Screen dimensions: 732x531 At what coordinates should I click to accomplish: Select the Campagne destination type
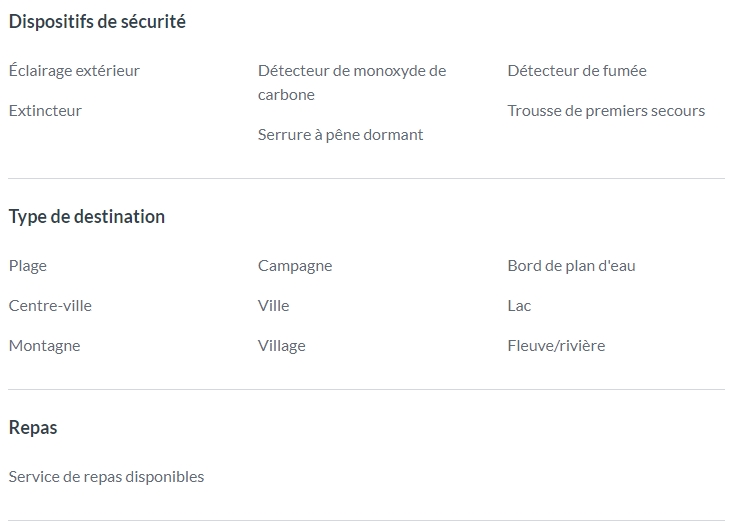pos(295,266)
